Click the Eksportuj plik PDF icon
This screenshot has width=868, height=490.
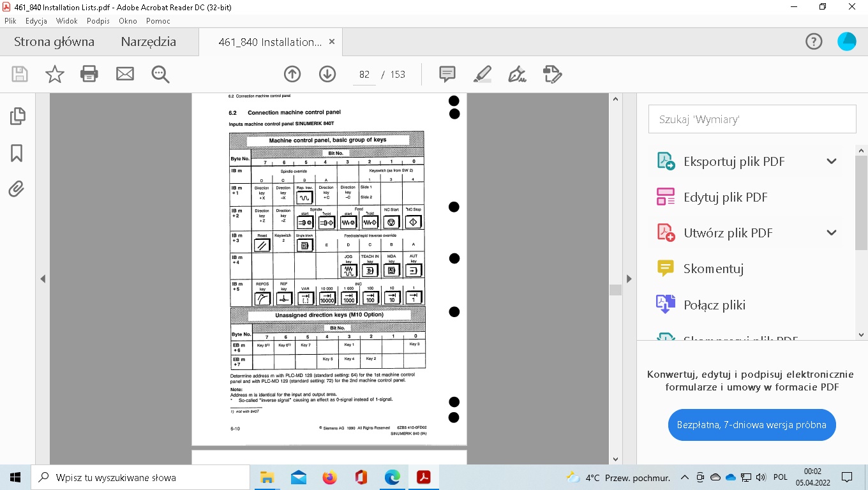pos(666,161)
